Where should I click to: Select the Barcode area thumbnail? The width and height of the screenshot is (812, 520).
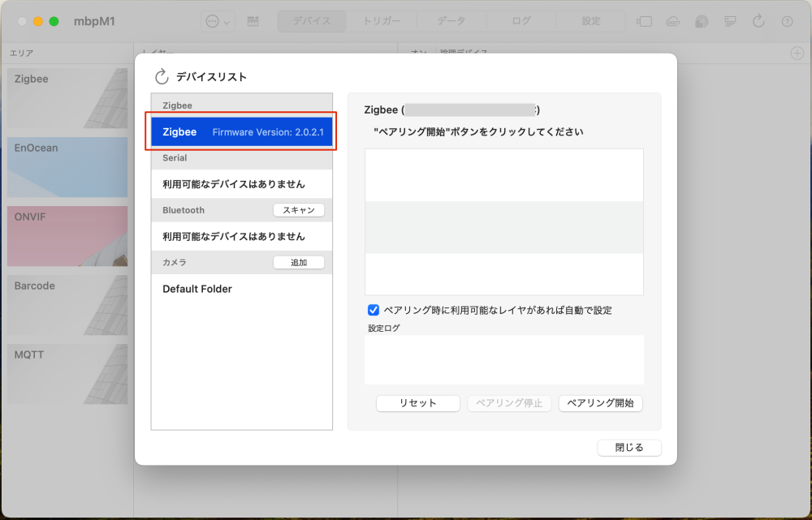tap(67, 305)
